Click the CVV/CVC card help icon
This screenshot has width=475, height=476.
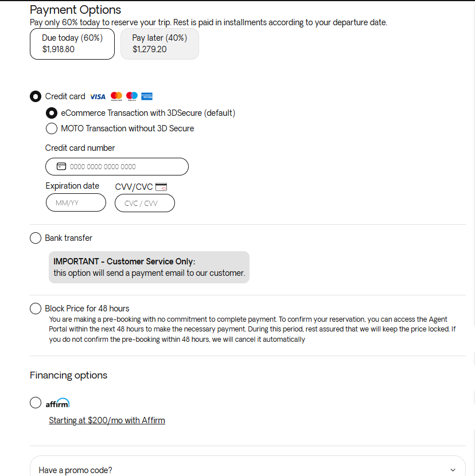point(161,187)
